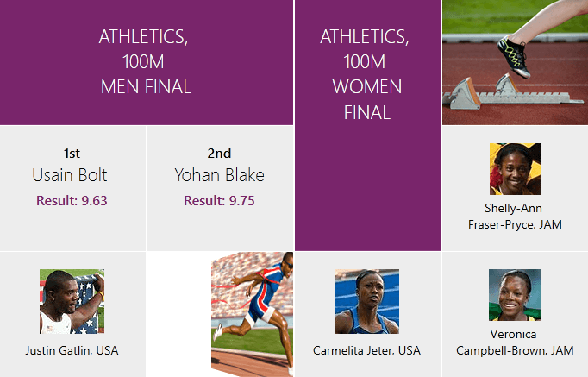Image resolution: width=588 pixels, height=377 pixels.
Task: Click Shelly-Ann Fraser-Pryce's portrait photo
Action: click(516, 169)
